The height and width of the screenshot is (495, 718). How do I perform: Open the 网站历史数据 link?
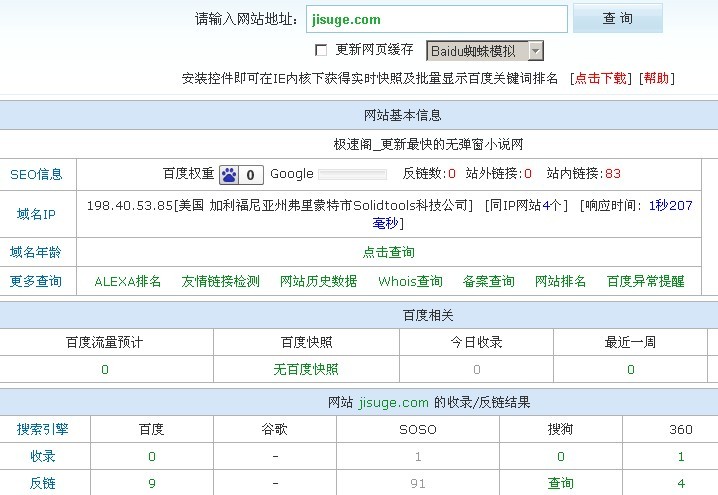click(x=318, y=281)
